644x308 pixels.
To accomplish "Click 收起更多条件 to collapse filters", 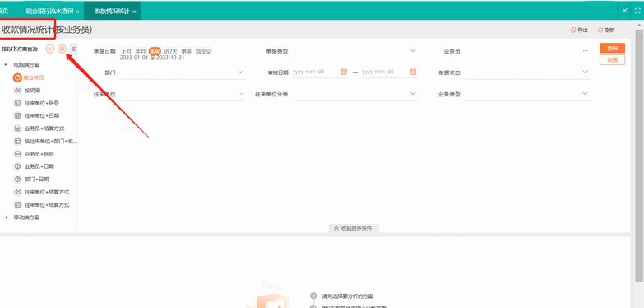I will point(354,228).
